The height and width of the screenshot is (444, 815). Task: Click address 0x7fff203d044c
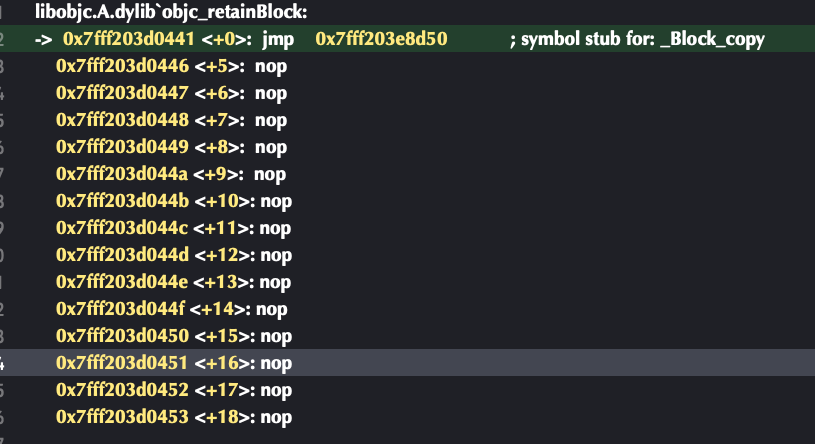tap(122, 228)
